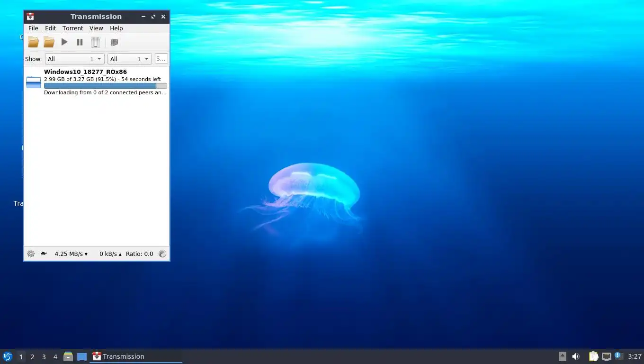
Task: Switch to workspace 4 in the pager
Action: [55, 357]
